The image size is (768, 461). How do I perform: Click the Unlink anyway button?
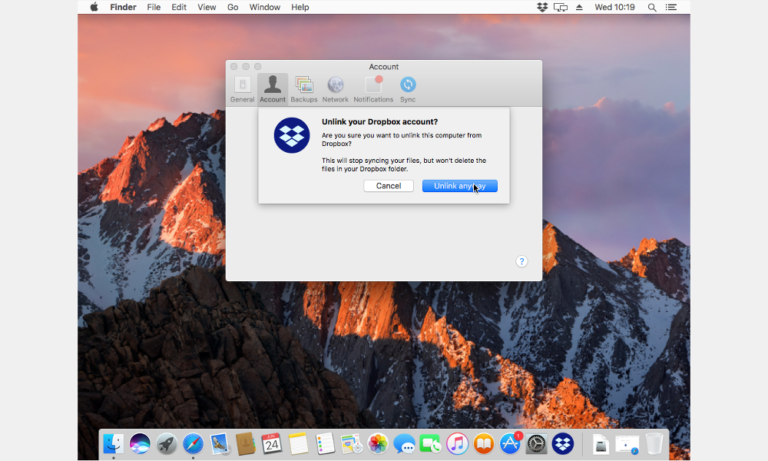point(459,186)
